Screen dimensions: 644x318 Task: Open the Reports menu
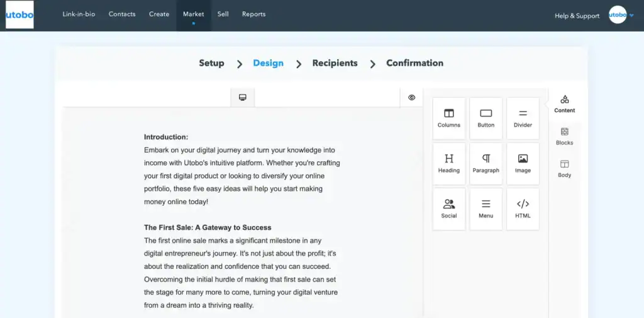click(254, 14)
